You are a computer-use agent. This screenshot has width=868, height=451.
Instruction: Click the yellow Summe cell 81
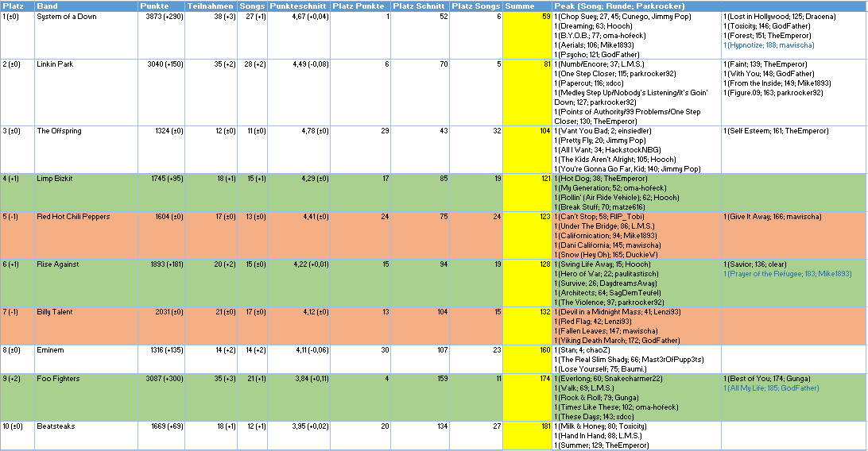coord(528,92)
